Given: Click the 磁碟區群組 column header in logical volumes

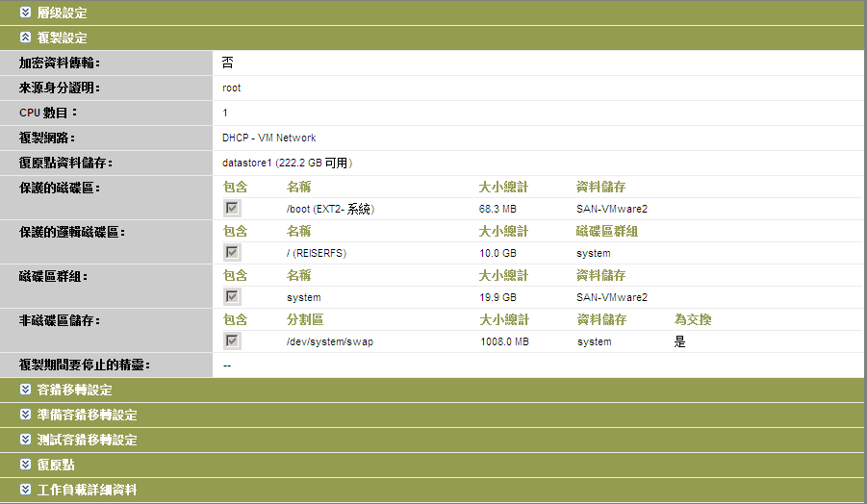Looking at the screenshot, I should coord(607,231).
